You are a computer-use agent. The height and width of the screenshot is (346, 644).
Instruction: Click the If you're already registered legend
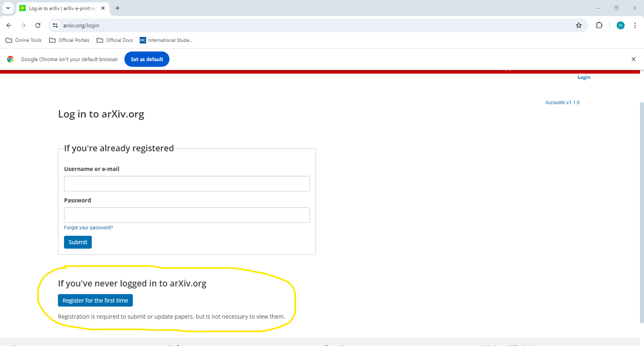click(x=119, y=148)
